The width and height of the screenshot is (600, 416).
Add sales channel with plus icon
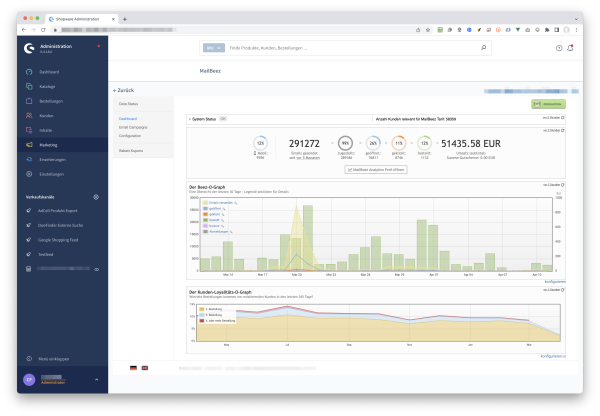tap(95, 197)
